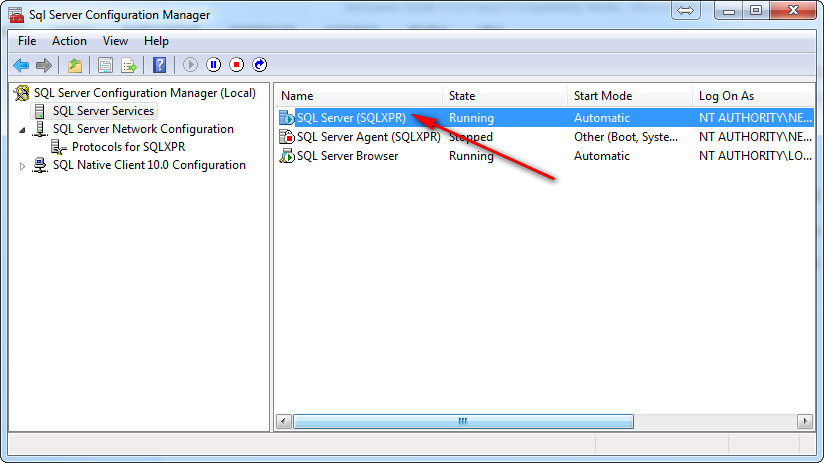Select the SQL Server (SQLXPR) row
This screenshot has width=824, height=463.
545,118
